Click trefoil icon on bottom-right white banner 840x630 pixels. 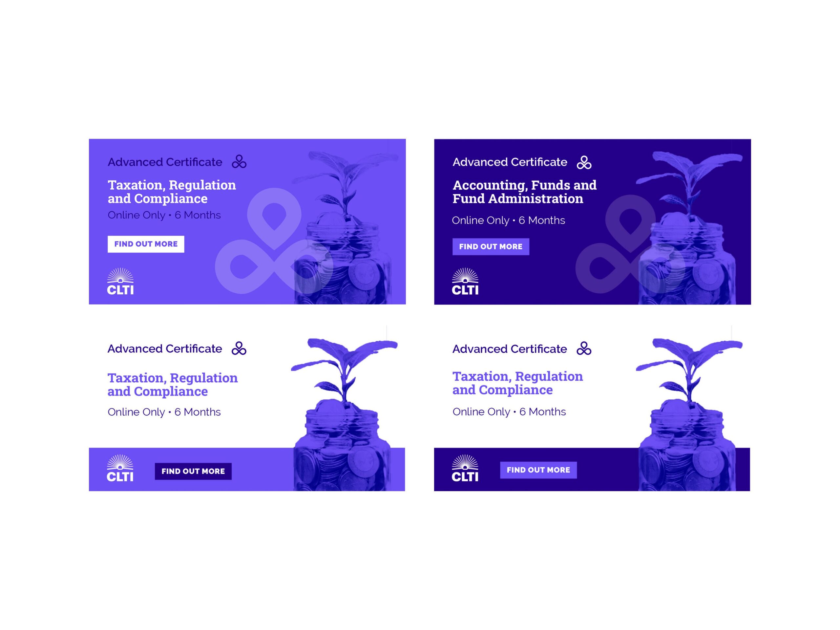[x=584, y=348]
